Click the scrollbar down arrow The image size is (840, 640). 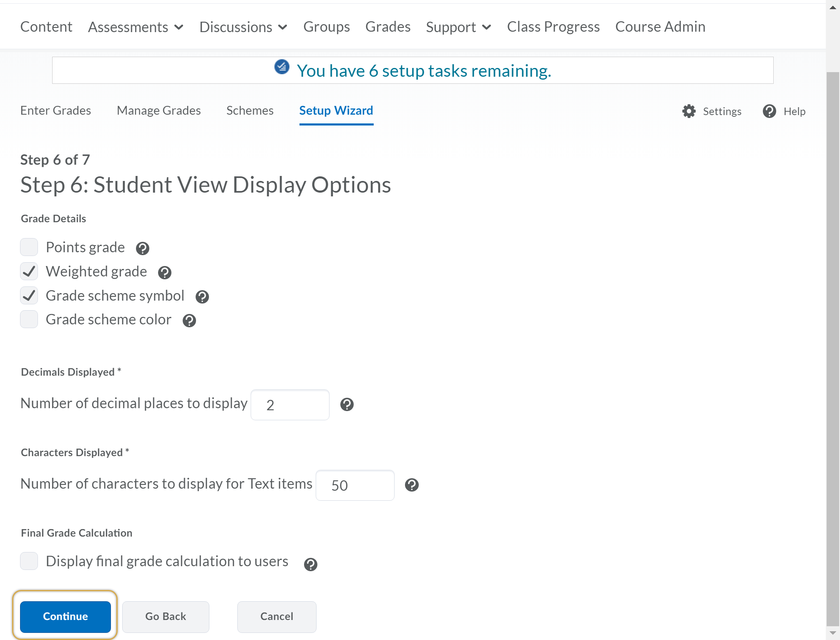(833, 633)
